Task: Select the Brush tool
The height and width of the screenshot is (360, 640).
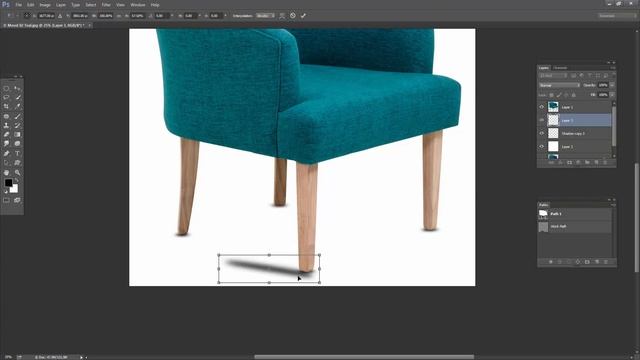Action: [18, 116]
